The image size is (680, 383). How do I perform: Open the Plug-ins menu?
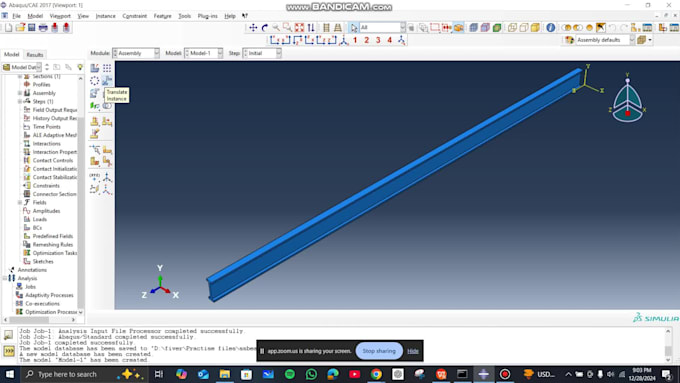(207, 16)
